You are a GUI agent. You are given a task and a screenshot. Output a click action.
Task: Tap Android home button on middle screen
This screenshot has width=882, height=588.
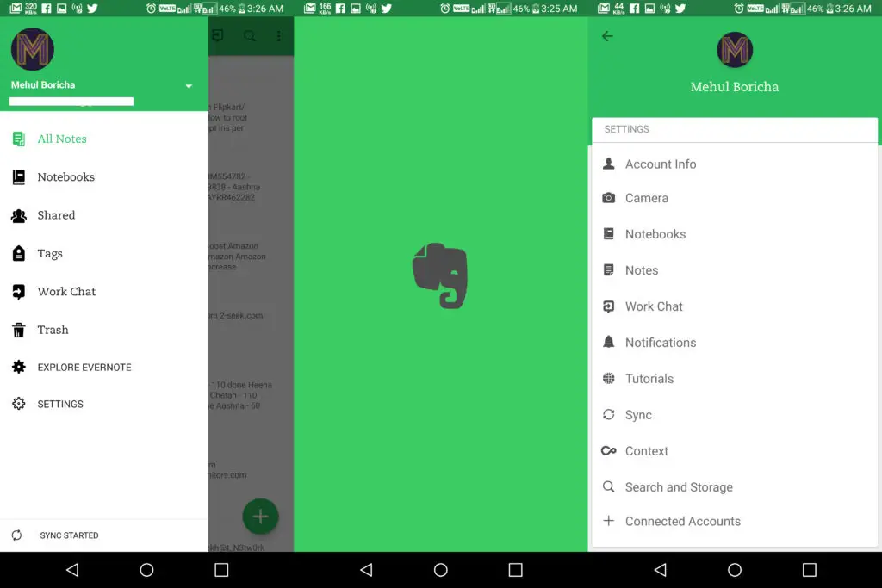(x=441, y=570)
